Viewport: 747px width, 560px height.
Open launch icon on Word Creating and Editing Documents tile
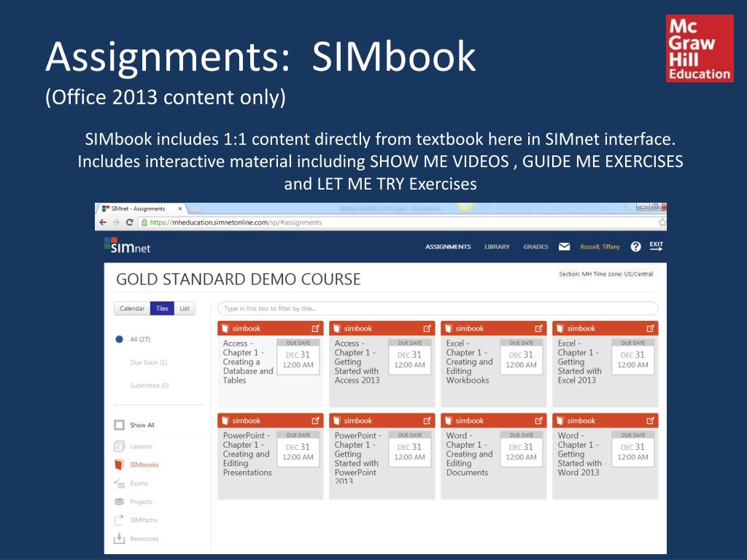coord(538,421)
